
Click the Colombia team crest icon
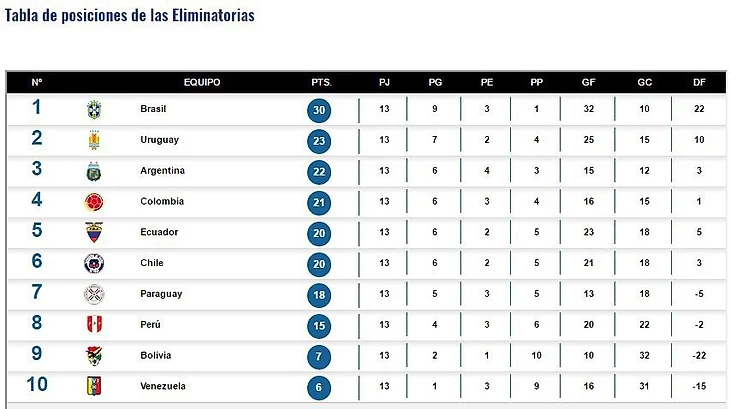[x=94, y=202]
